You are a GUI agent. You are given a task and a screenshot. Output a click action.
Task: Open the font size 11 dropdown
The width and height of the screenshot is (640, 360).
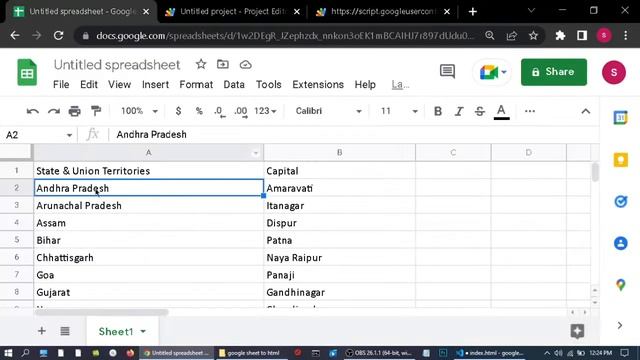(x=399, y=111)
